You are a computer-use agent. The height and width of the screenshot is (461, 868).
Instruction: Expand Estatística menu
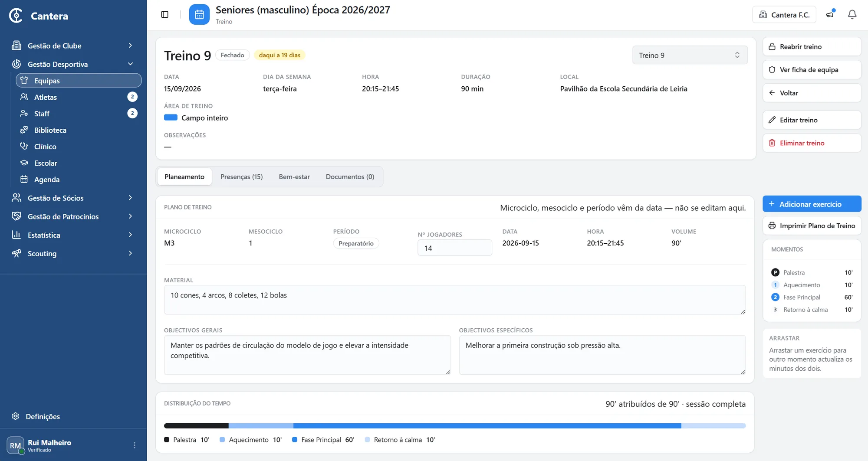[73, 235]
